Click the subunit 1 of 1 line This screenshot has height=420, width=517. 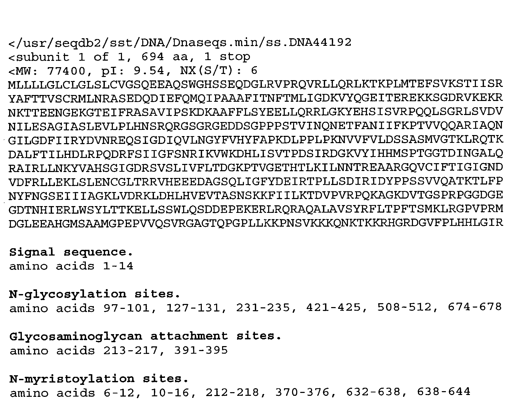click(x=129, y=57)
